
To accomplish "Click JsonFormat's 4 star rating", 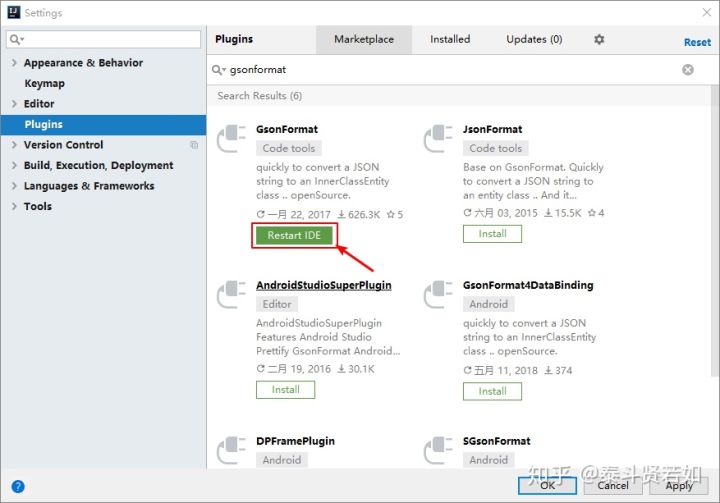I will 596,213.
